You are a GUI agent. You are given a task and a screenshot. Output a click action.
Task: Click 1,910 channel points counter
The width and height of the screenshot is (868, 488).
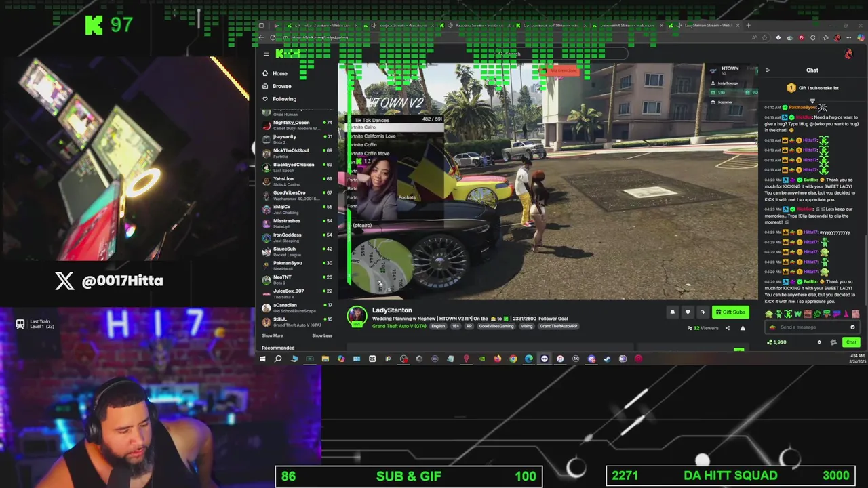776,342
